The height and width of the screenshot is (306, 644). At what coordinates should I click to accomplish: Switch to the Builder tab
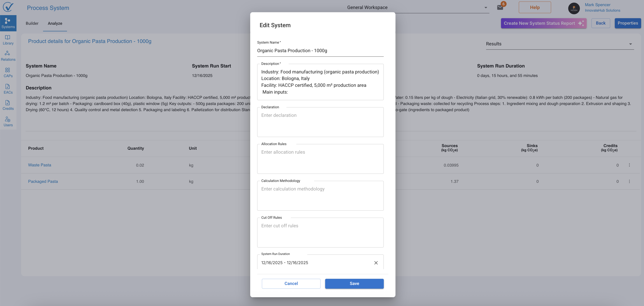click(x=32, y=23)
